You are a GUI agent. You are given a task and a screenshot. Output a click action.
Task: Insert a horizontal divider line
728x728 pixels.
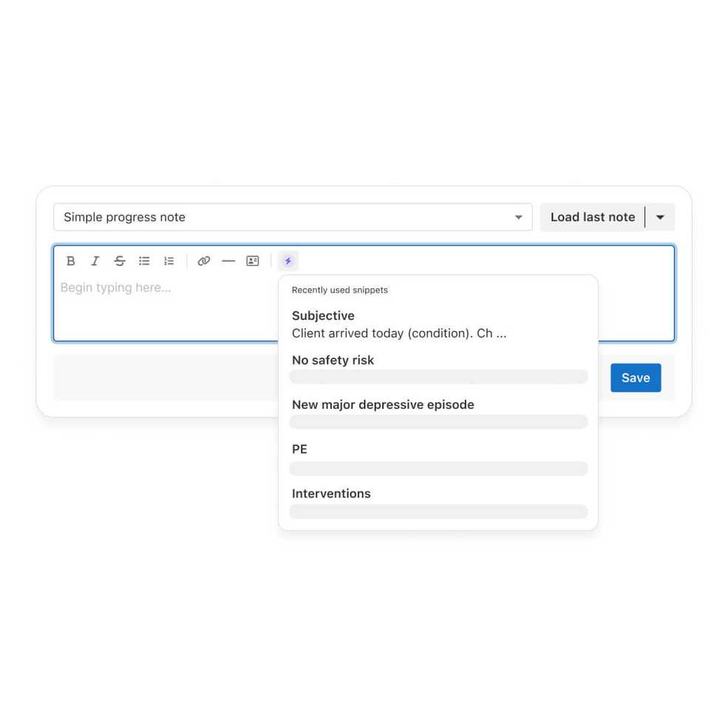[228, 261]
